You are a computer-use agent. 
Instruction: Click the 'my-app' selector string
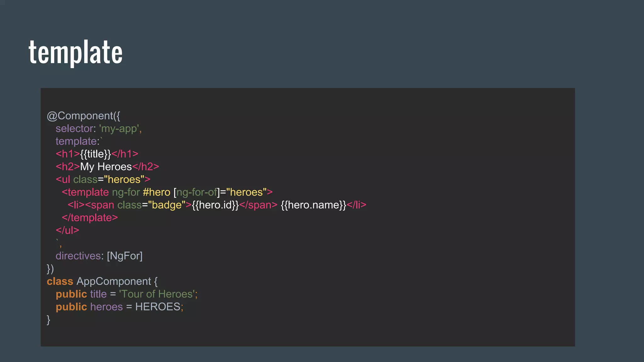tap(119, 129)
